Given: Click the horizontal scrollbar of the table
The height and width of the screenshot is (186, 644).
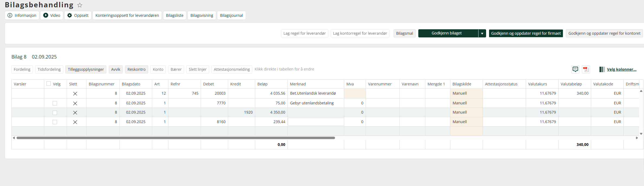Looking at the screenshot, I should [176, 138].
